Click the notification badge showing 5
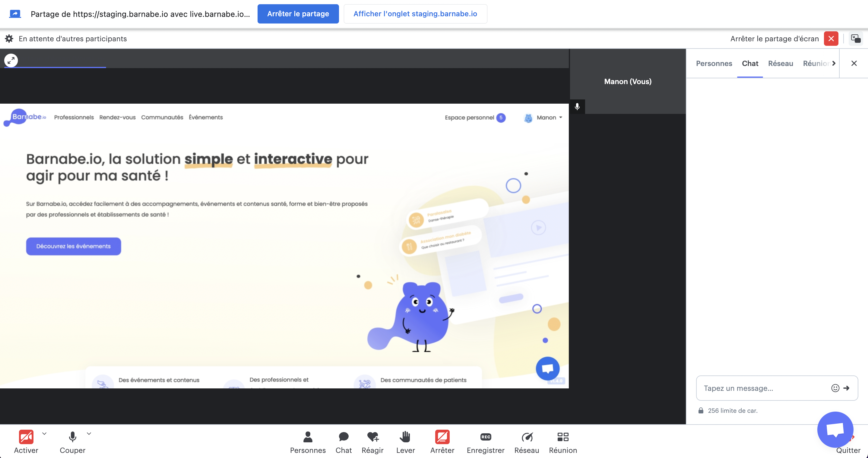Screen dimensions: 868x458 (x=501, y=118)
